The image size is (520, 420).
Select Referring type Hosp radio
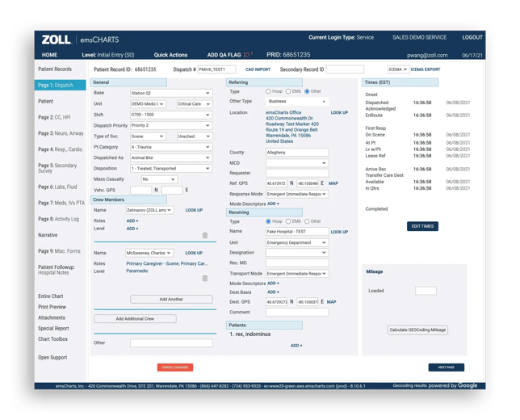tap(268, 91)
